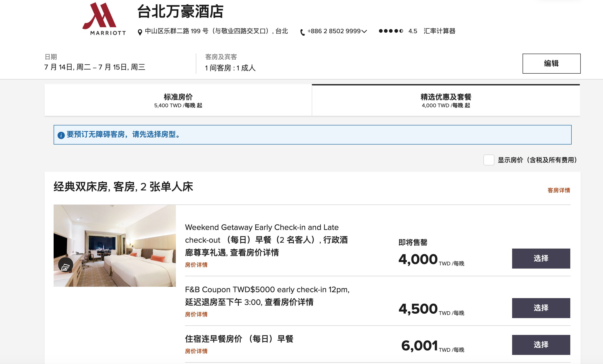Open the Marriott logo link
The width and height of the screenshot is (603, 364).
point(104,19)
